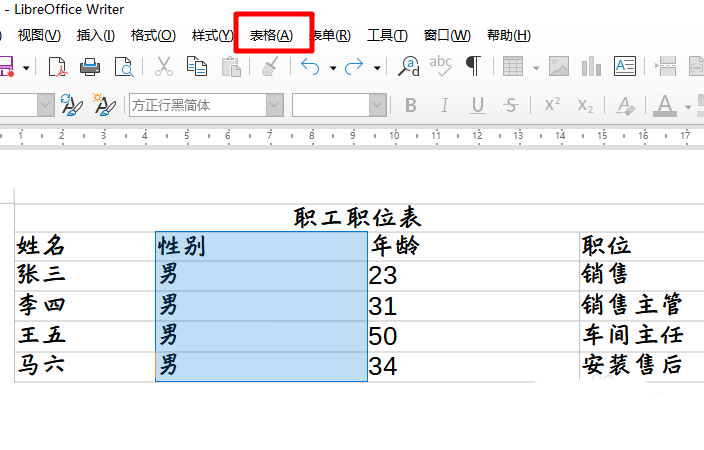
Task: Click the Update Selected Style icon
Action: pyautogui.click(x=71, y=105)
